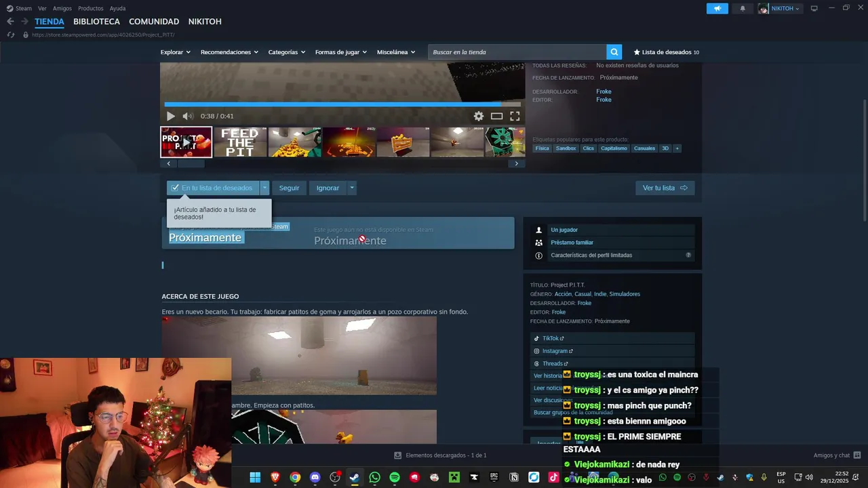
Task: Click Froke developer link under DESARROLLADOR
Action: click(x=604, y=91)
